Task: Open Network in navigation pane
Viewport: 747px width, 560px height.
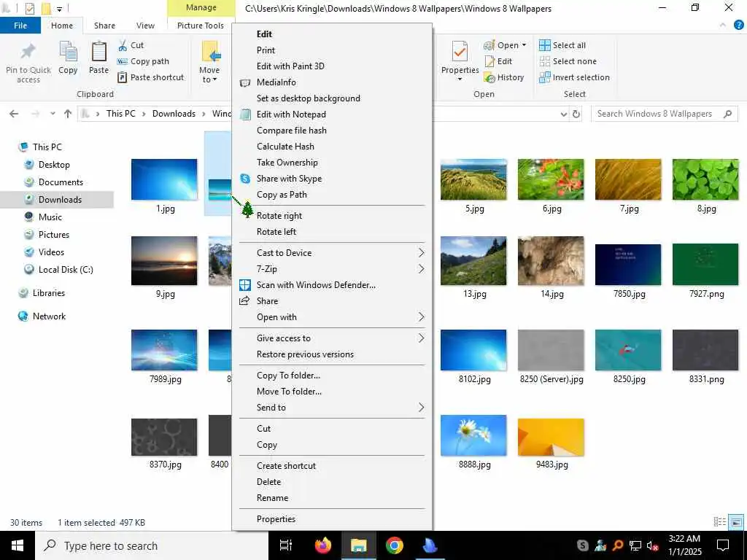Action: pos(49,316)
